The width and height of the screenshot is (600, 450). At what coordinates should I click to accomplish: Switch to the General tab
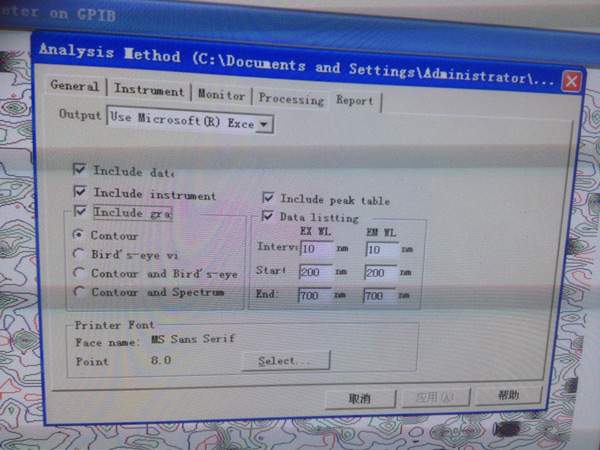(75, 86)
